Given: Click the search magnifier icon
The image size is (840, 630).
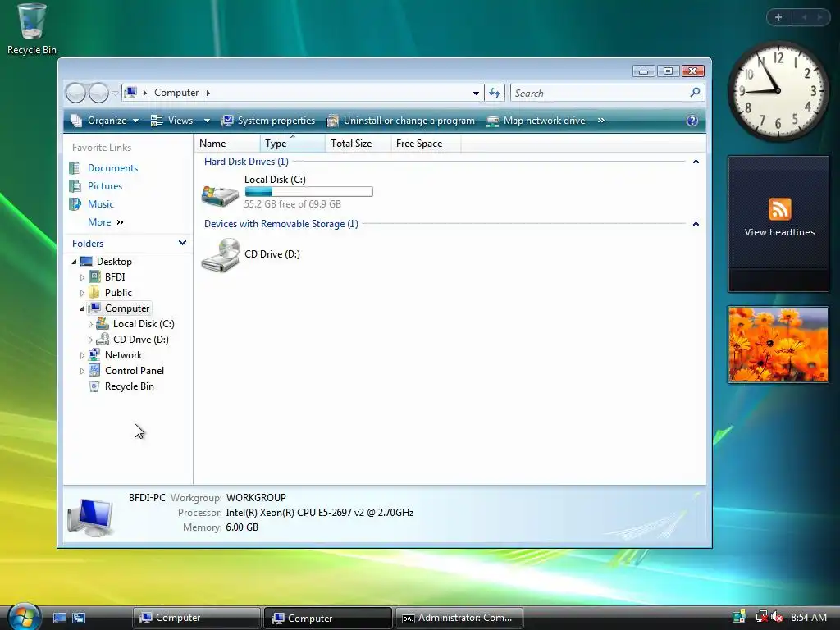Looking at the screenshot, I should point(696,93).
